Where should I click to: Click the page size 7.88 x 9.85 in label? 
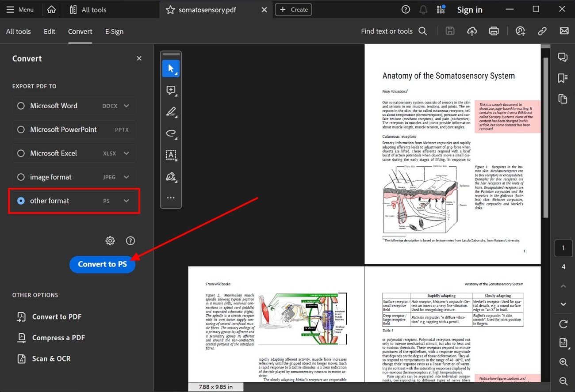(215, 387)
